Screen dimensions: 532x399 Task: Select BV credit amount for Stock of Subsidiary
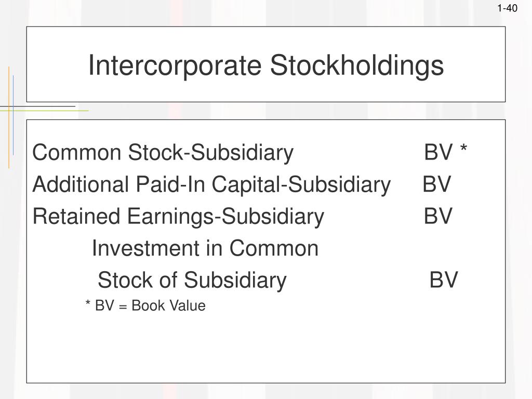(444, 280)
